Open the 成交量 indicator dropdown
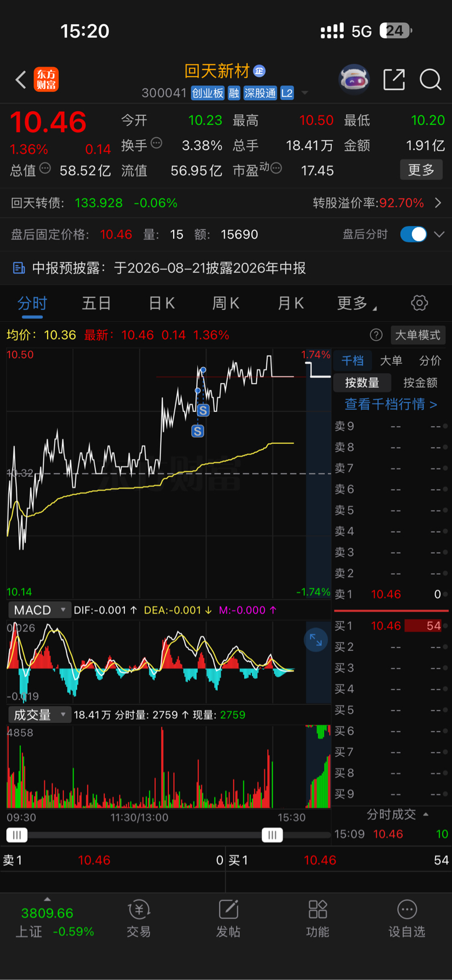The height and width of the screenshot is (980, 452). 39,715
